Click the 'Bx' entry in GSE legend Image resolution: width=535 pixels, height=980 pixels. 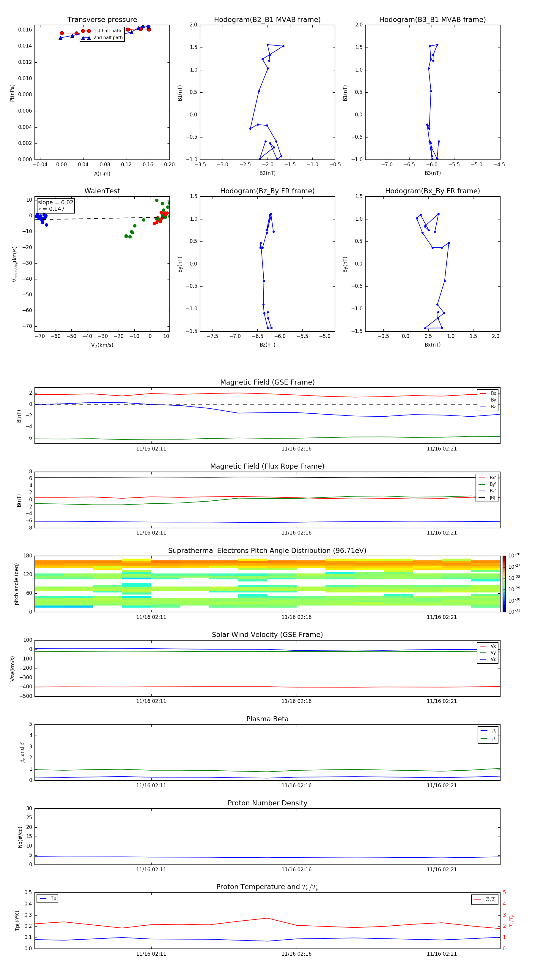488,393
